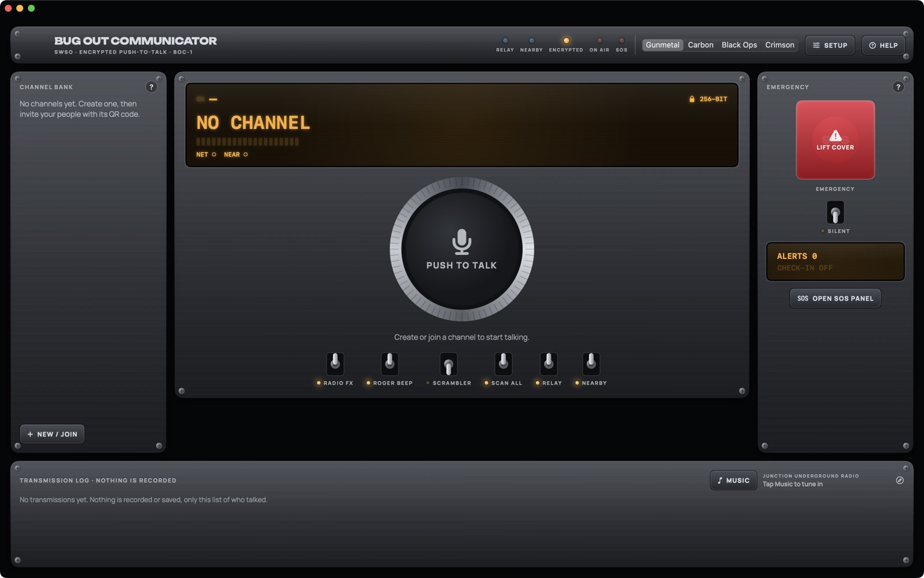
Task: Click the Music button
Action: 733,480
